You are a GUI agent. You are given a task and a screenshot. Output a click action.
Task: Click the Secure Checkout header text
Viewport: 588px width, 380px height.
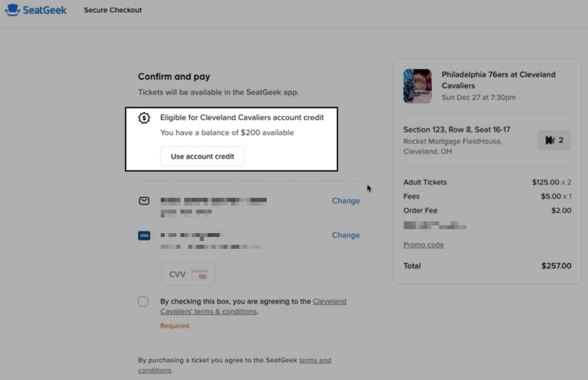click(x=113, y=10)
